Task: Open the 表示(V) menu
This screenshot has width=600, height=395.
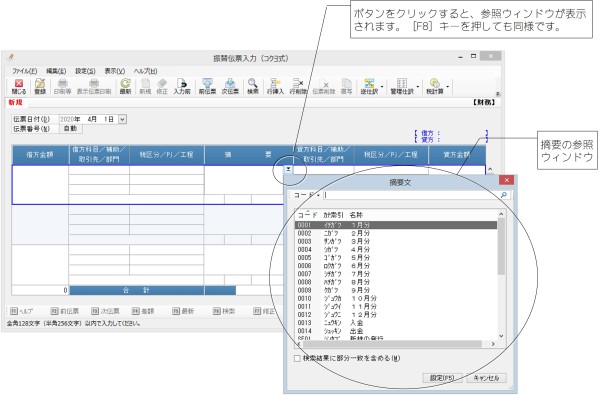Action: coord(114,71)
